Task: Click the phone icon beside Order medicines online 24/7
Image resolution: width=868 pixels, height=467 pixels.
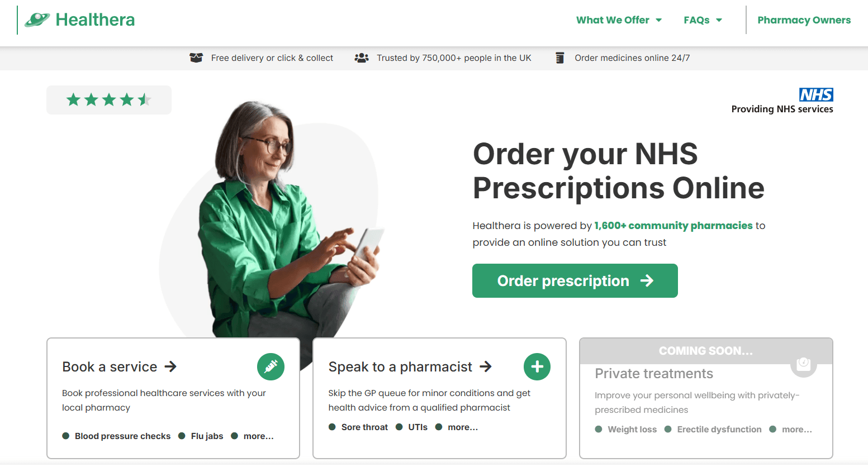Action: pos(559,58)
